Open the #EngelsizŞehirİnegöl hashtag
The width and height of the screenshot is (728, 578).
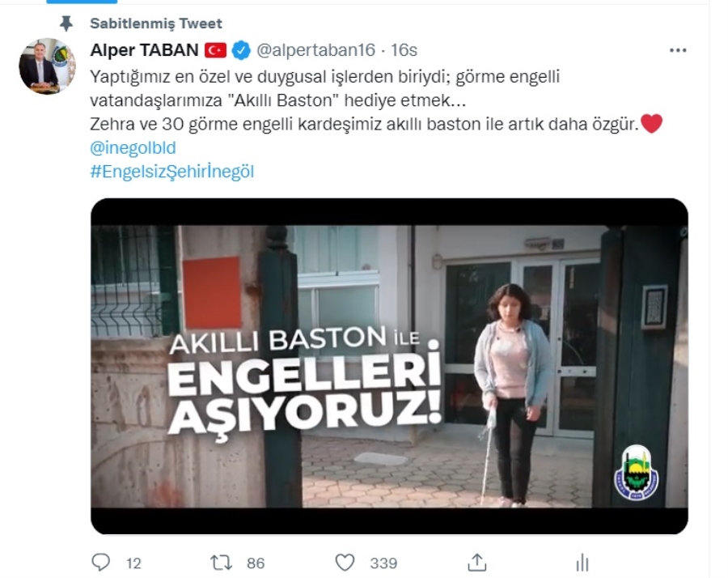click(x=171, y=172)
